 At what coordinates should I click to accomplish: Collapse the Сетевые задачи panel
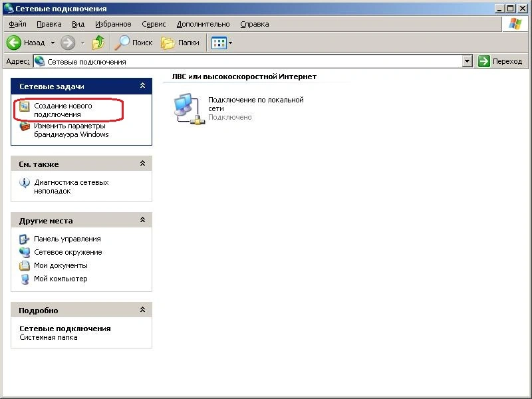[x=142, y=86]
